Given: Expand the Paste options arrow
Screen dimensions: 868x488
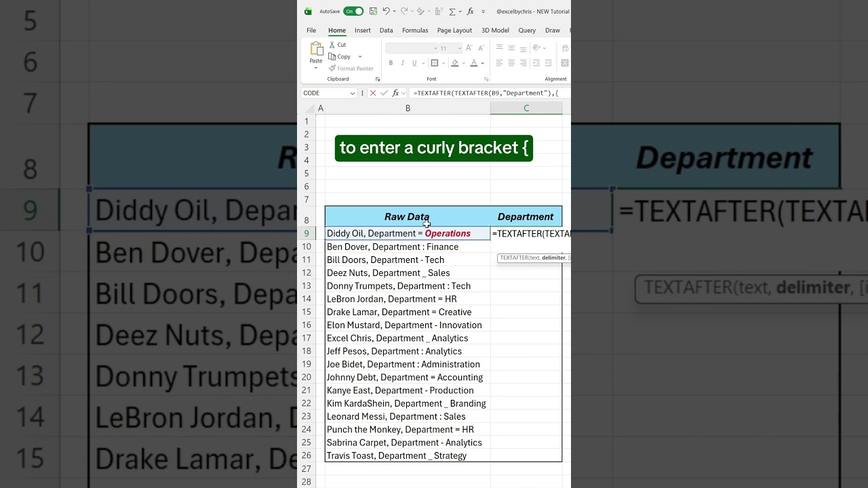Looking at the screenshot, I should tap(316, 68).
